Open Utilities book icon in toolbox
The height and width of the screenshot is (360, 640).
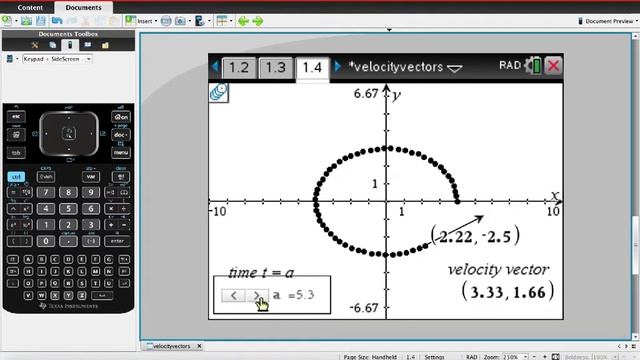tap(87, 45)
